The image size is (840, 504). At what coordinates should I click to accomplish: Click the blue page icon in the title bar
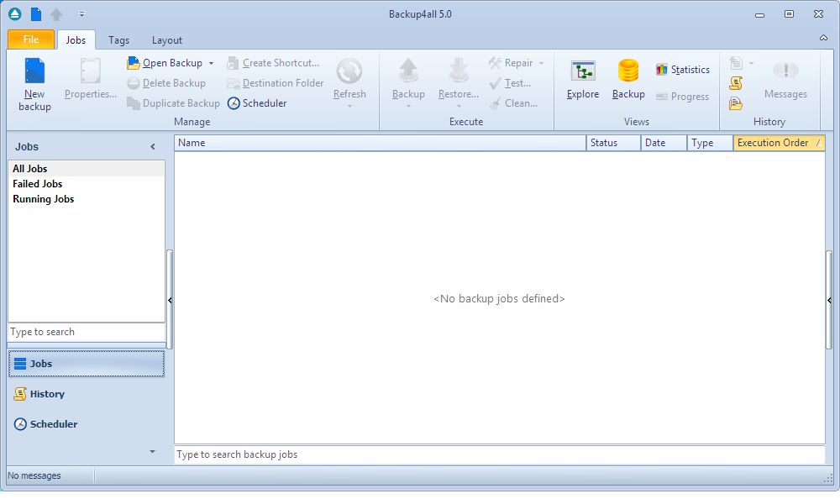click(36, 14)
